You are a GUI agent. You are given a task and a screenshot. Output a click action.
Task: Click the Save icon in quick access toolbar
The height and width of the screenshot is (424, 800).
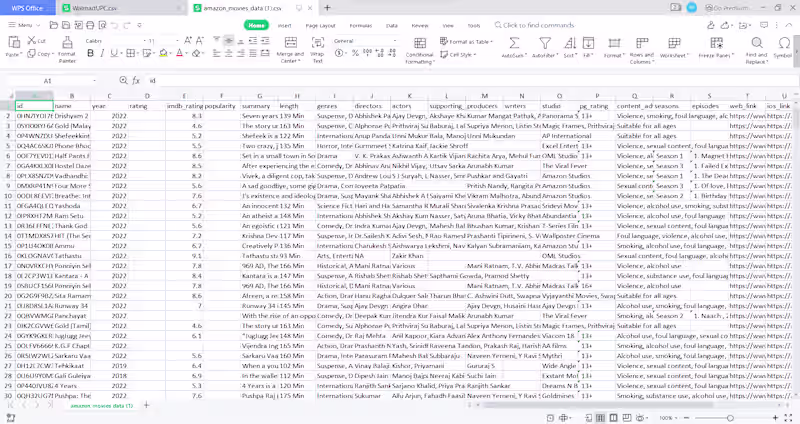(x=66, y=25)
